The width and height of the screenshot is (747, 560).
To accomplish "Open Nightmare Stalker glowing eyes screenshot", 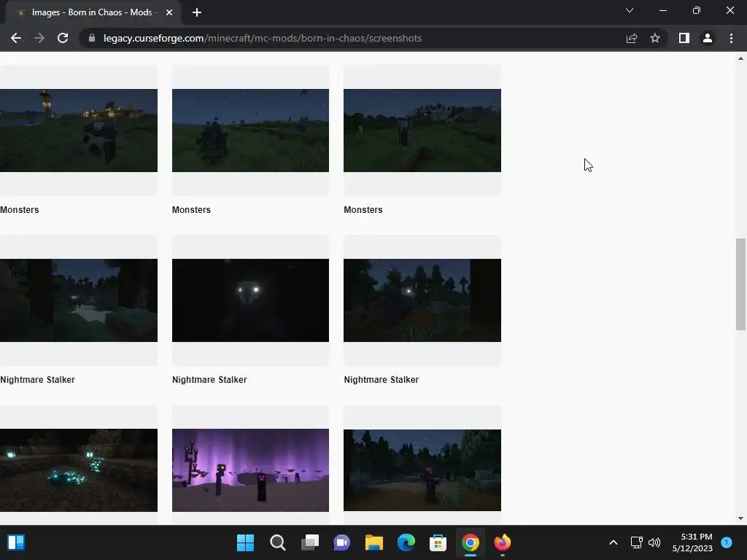I will (251, 300).
